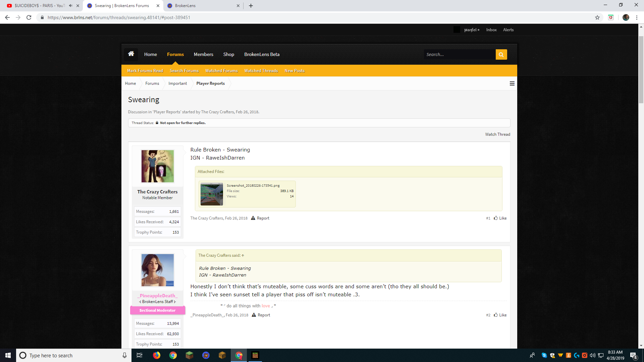Viewport: 644px width, 362px height.
Task: Open the chest icon in the taskbar
Action: coord(222,355)
